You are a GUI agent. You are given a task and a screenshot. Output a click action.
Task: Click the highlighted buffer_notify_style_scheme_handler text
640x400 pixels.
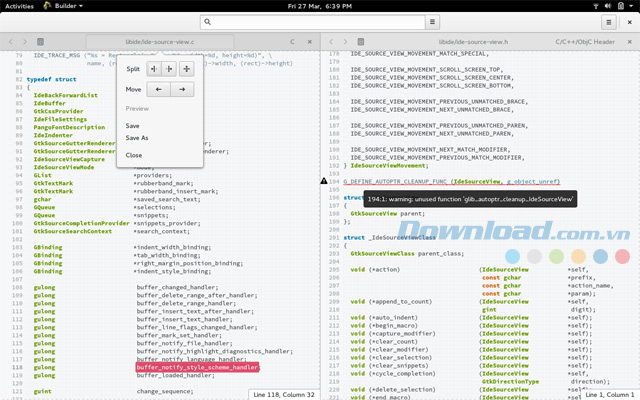[x=197, y=367]
